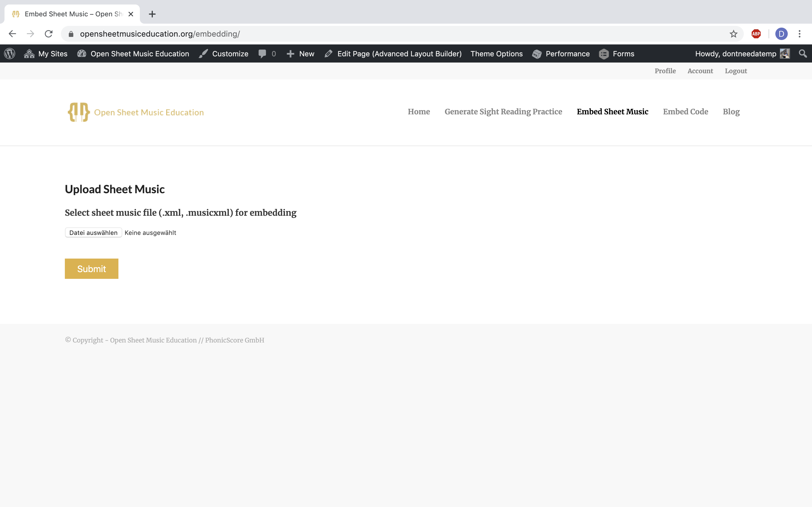Go to Generate Sight Reading Practice page

point(503,112)
